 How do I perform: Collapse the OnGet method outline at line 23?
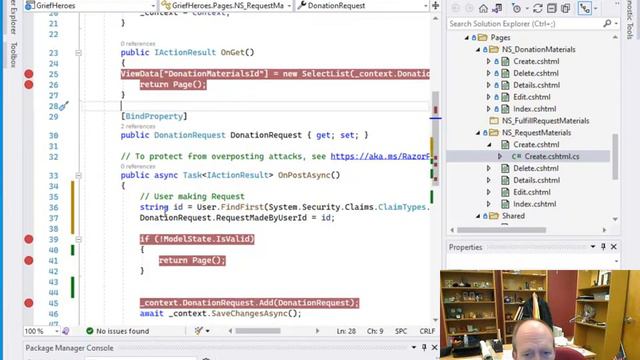[x=78, y=53]
